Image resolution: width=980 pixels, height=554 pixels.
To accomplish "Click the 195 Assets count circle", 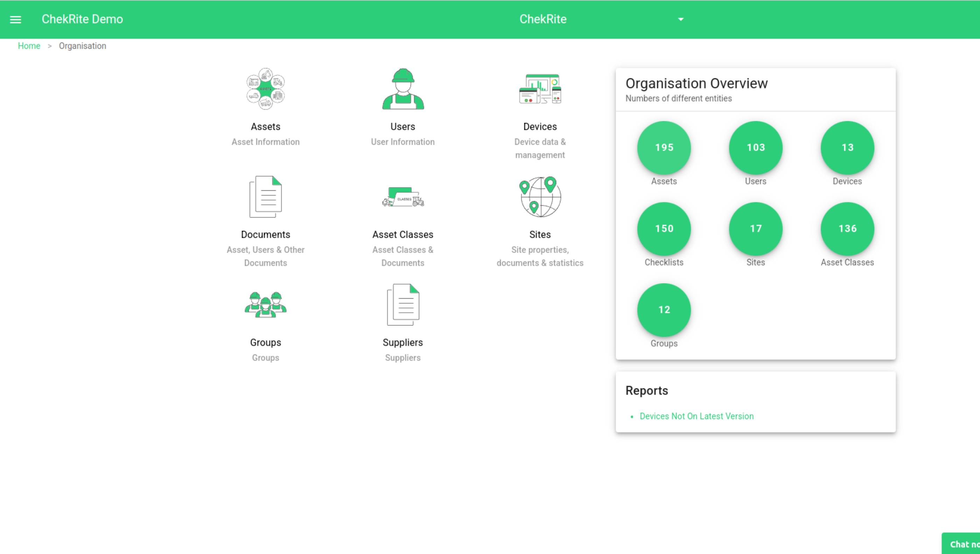I will [x=664, y=148].
